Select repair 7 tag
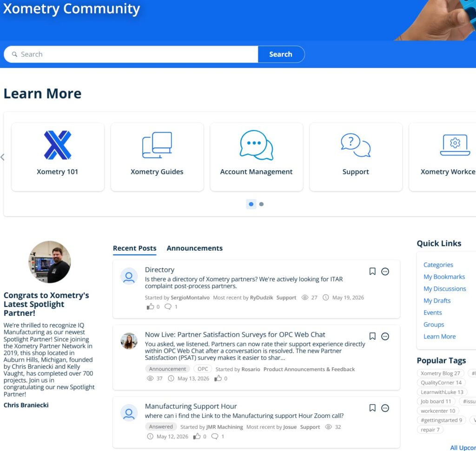The width and height of the screenshot is (476, 451). tap(430, 430)
